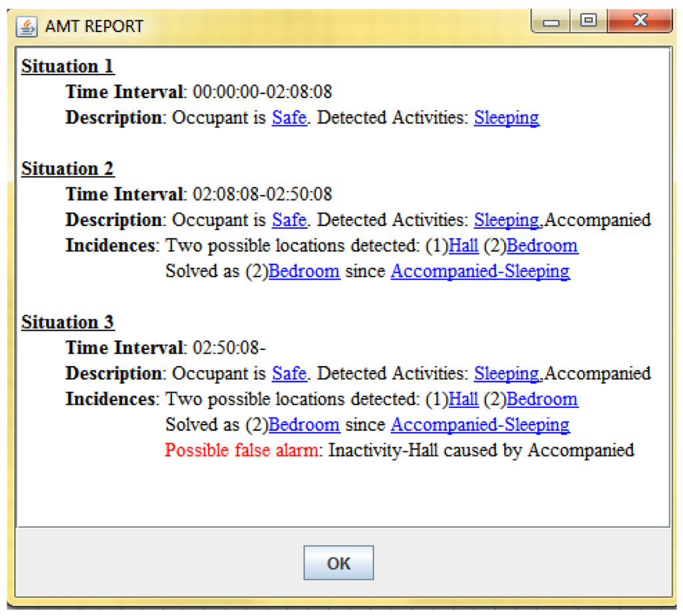Click the Sleeping link in Situation 2
Image resolution: width=683 pixels, height=616 pixels.
pos(506,220)
